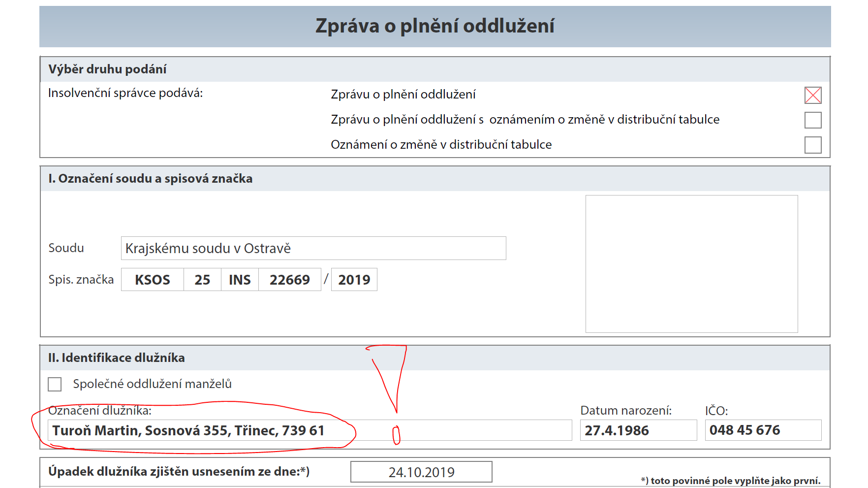
Task: Toggle 'Společné oddlužení manželů' checkbox
Action: pos(55,384)
